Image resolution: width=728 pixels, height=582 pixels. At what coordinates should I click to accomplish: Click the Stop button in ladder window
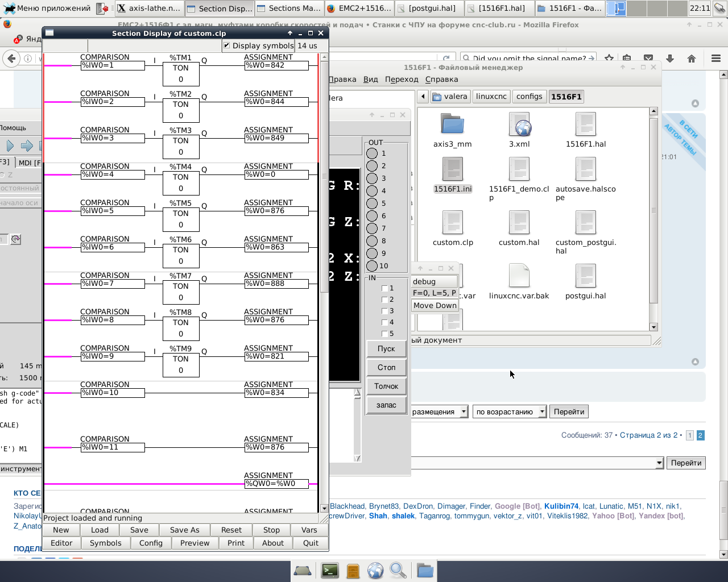pos(271,530)
